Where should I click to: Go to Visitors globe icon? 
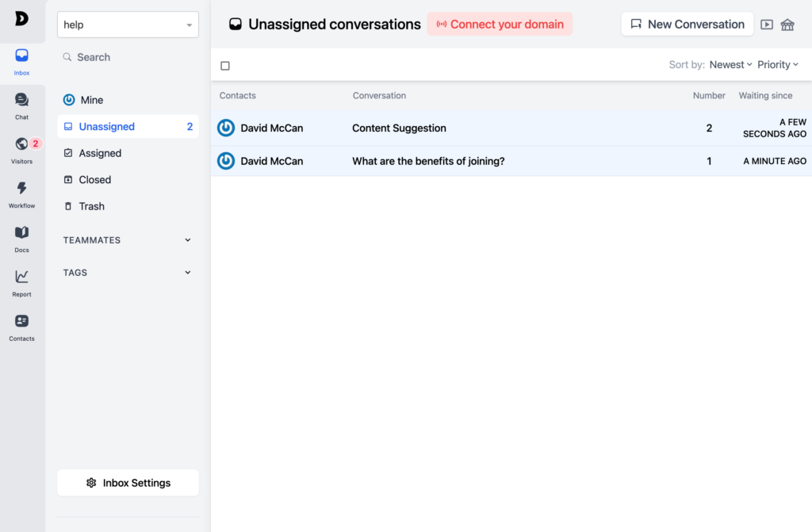click(21, 150)
